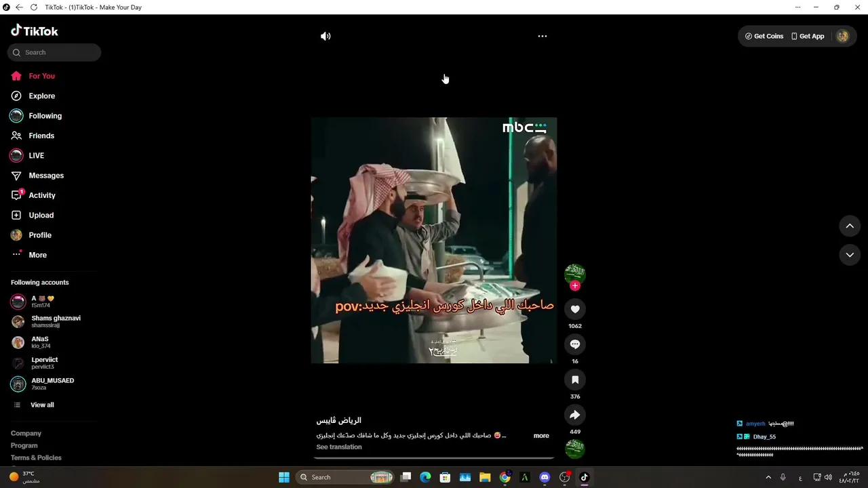The width and height of the screenshot is (868, 488).
Task: Expand the caption with the more link
Action: 541,436
